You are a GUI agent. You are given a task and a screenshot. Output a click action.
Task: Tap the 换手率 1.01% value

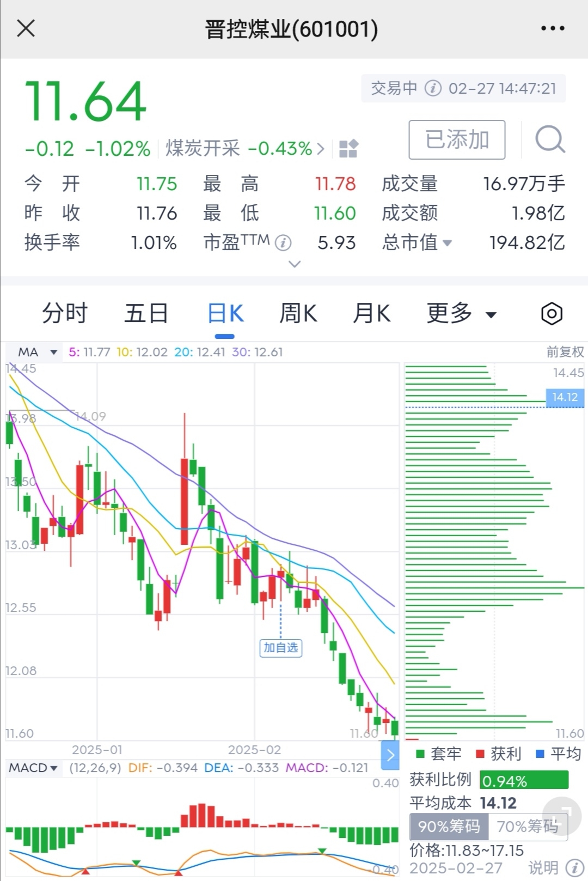tap(154, 242)
